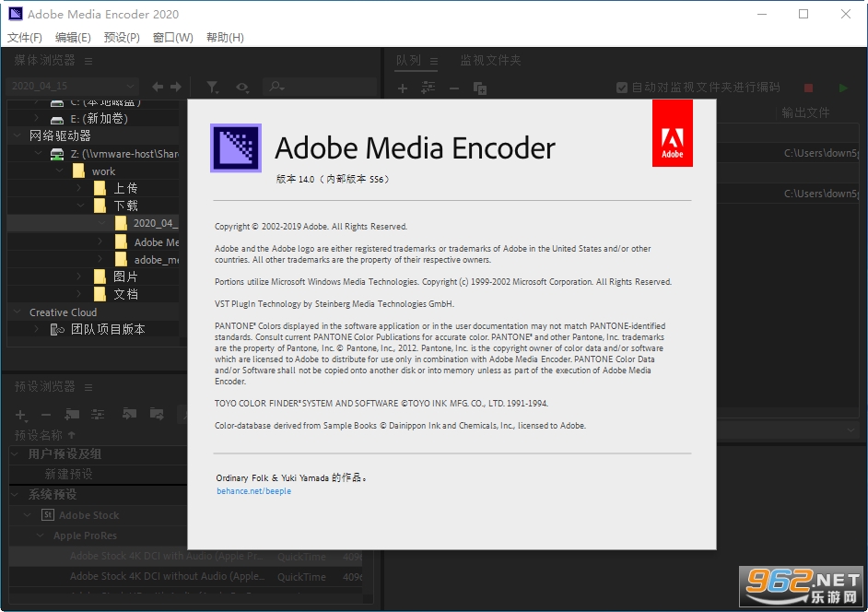Collapse the 下载 folder node
The width and height of the screenshot is (868, 612).
tap(81, 205)
